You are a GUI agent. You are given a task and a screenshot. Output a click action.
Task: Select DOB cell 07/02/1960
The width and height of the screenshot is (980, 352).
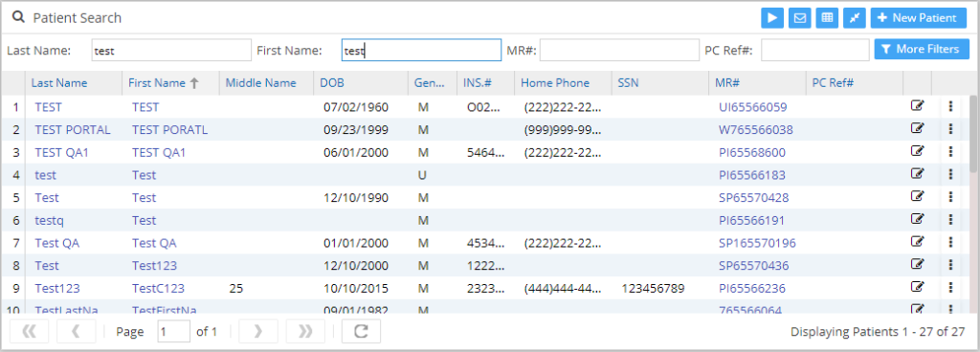[356, 107]
